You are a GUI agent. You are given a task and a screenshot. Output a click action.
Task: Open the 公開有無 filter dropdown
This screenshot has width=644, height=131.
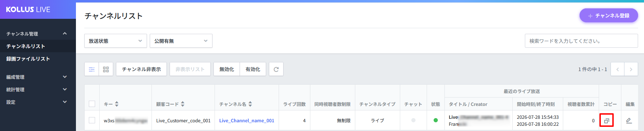coord(181,41)
